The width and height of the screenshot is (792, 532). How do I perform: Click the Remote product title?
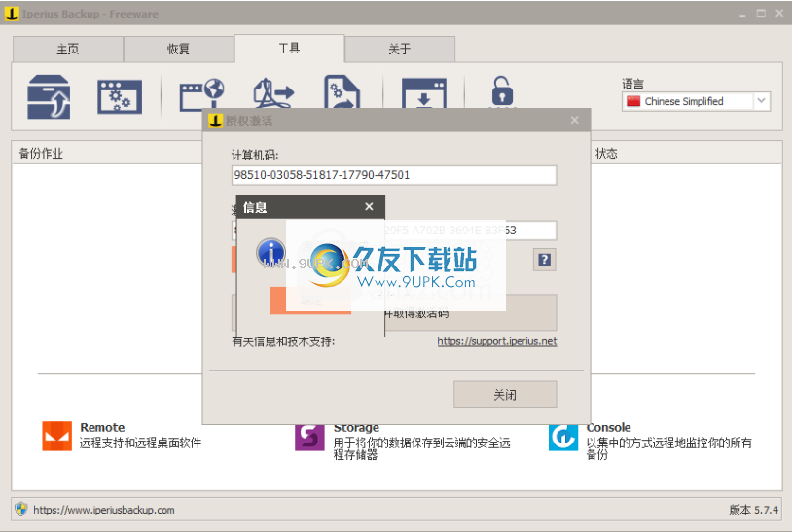(x=102, y=427)
